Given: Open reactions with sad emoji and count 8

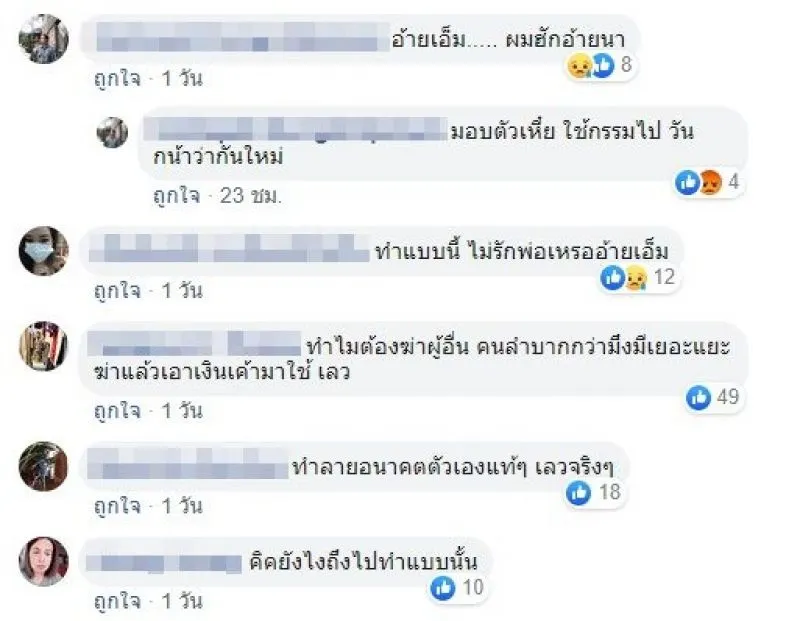Looking at the screenshot, I should click(601, 66).
